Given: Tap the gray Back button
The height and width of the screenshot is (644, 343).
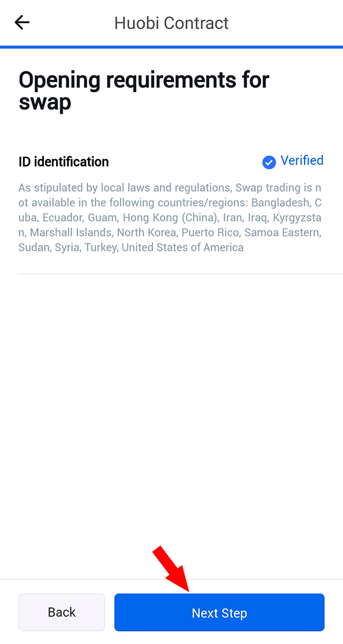Looking at the screenshot, I should (62, 613).
